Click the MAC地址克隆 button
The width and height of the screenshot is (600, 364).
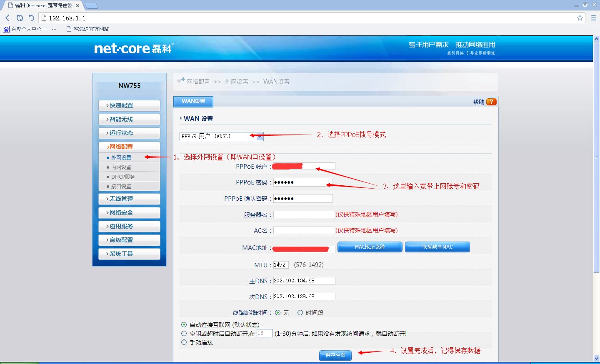coord(370,247)
